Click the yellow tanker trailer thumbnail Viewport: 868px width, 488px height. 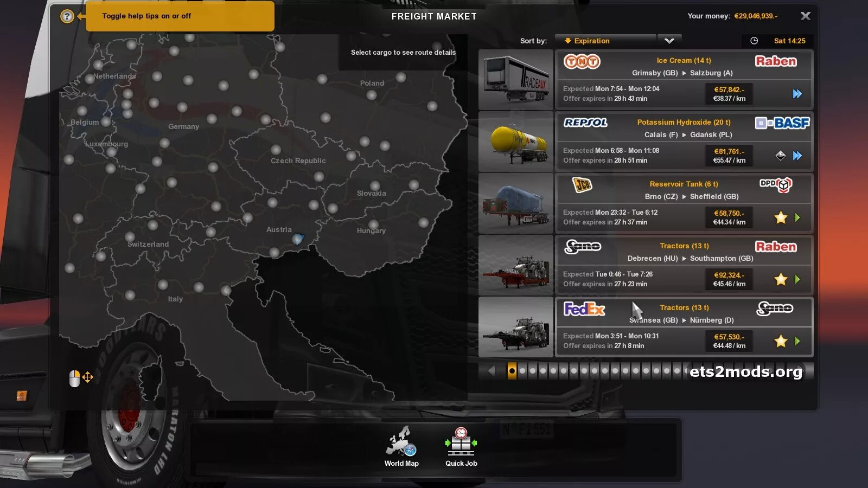click(516, 142)
